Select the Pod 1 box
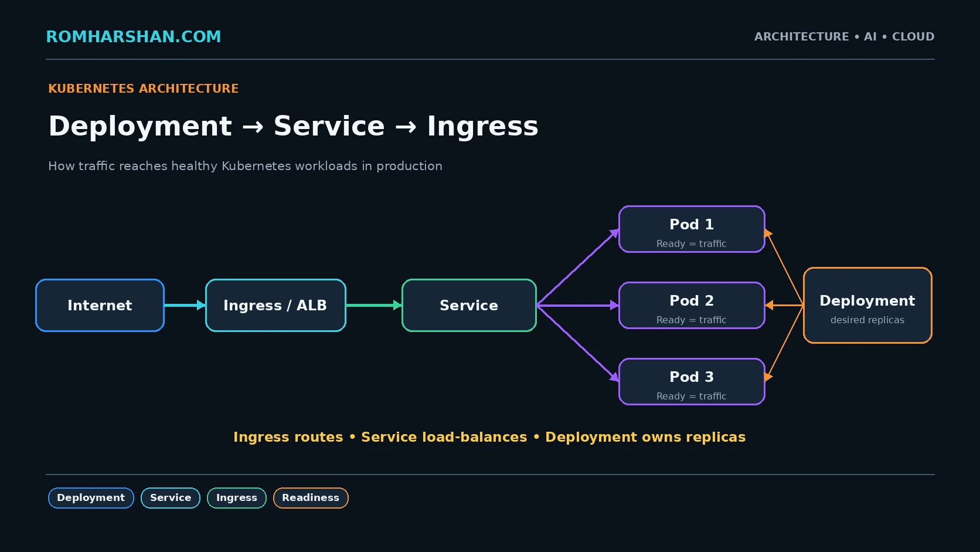 [x=692, y=229]
